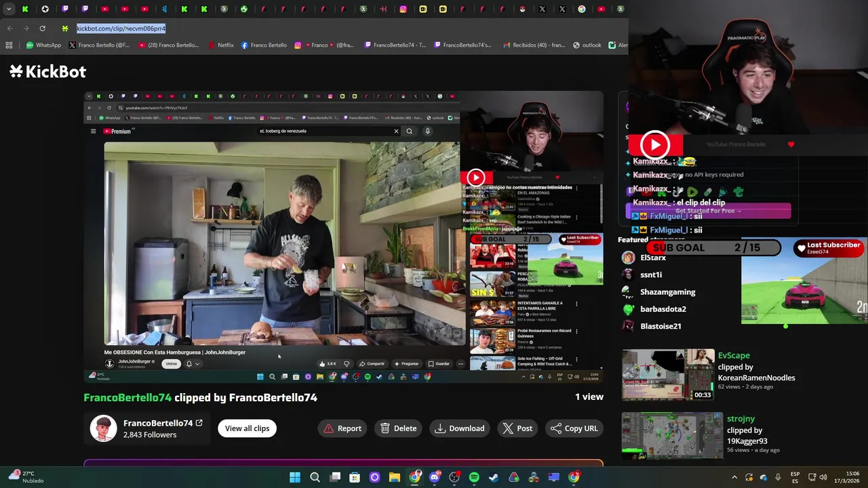Screen dimensions: 868x488
Task: Click the FrancoBertello74 avatar picture
Action: click(x=104, y=428)
